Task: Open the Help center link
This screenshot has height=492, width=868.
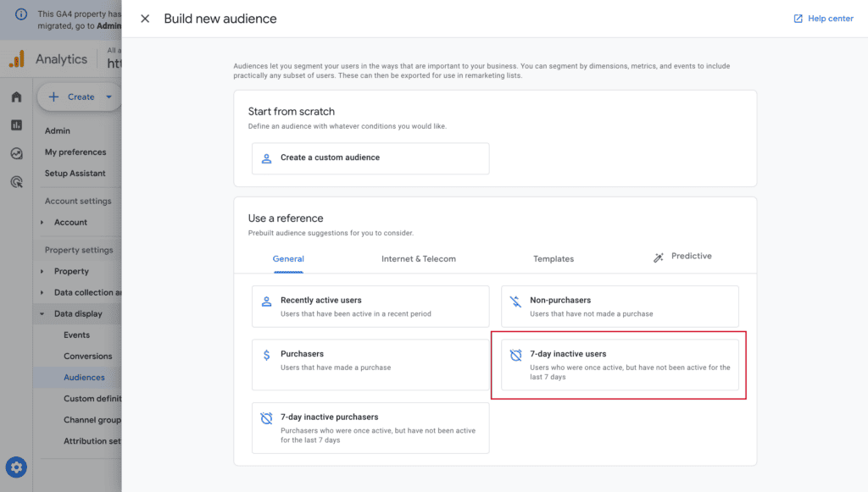Action: [824, 19]
